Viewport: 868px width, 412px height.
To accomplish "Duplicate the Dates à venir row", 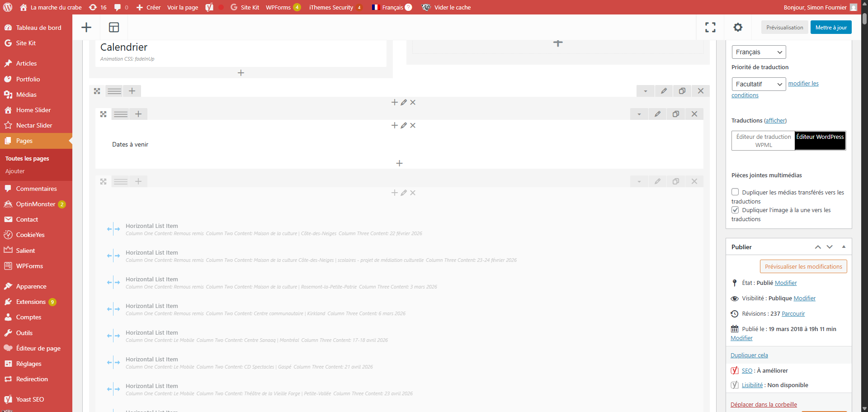I will coord(676,114).
